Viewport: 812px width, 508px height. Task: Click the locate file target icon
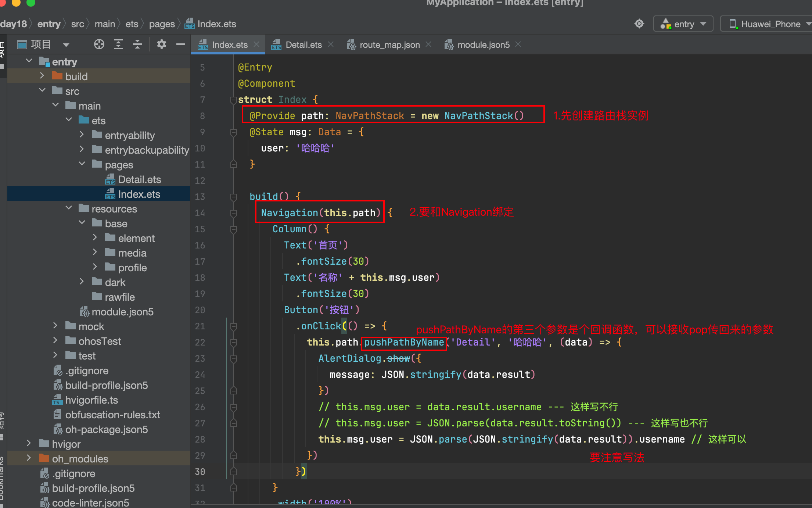coord(99,44)
